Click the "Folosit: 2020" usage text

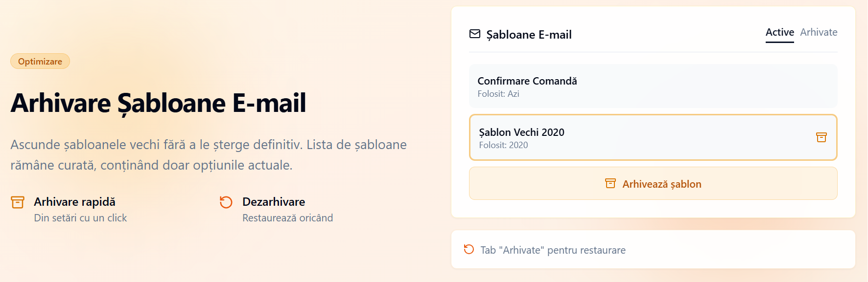pyautogui.click(x=503, y=145)
